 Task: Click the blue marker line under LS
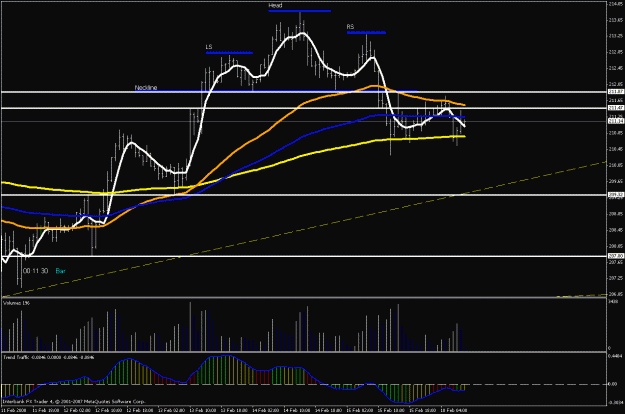229,53
